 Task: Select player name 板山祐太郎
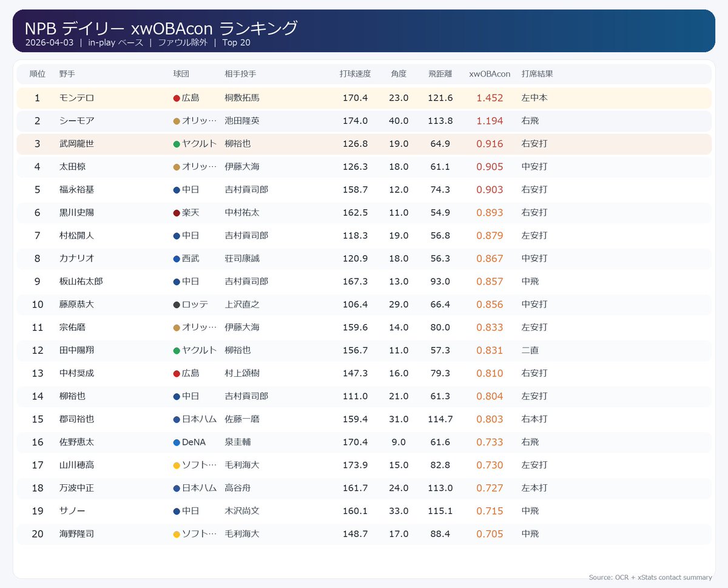click(81, 282)
